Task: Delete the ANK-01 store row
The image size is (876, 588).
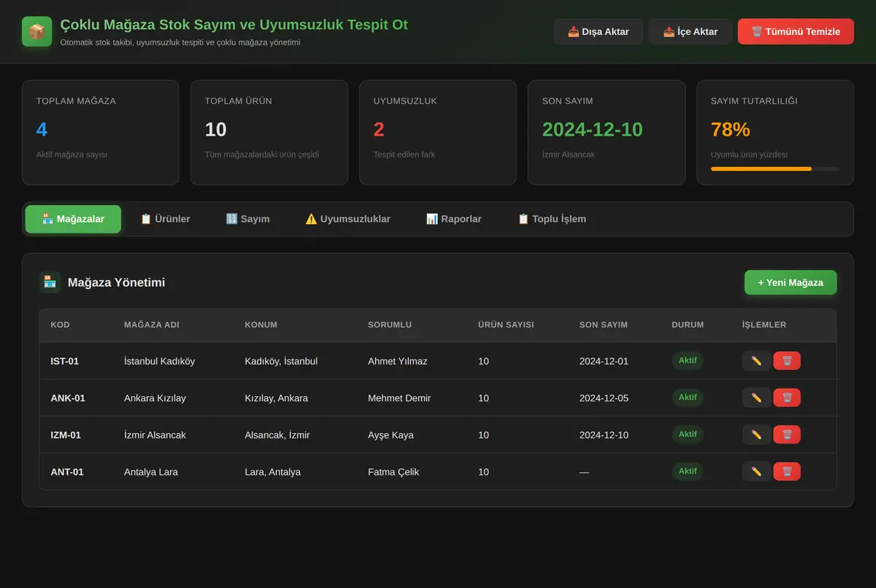Action: coord(787,398)
